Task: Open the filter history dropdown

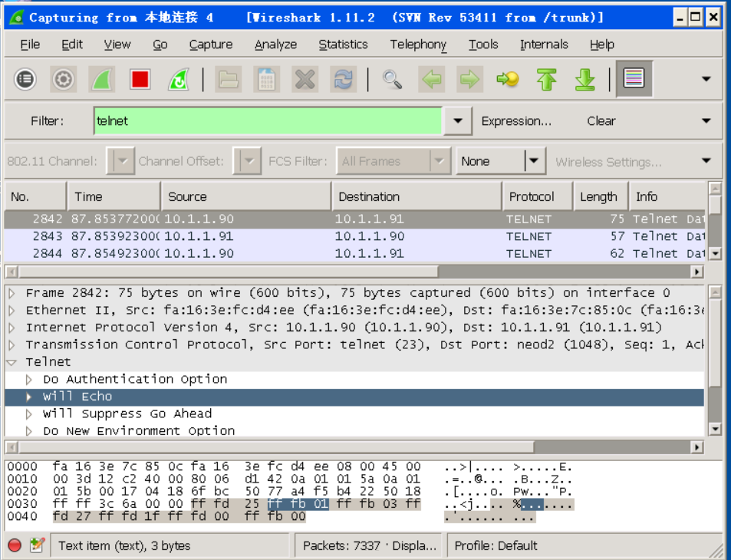Action: [x=458, y=120]
